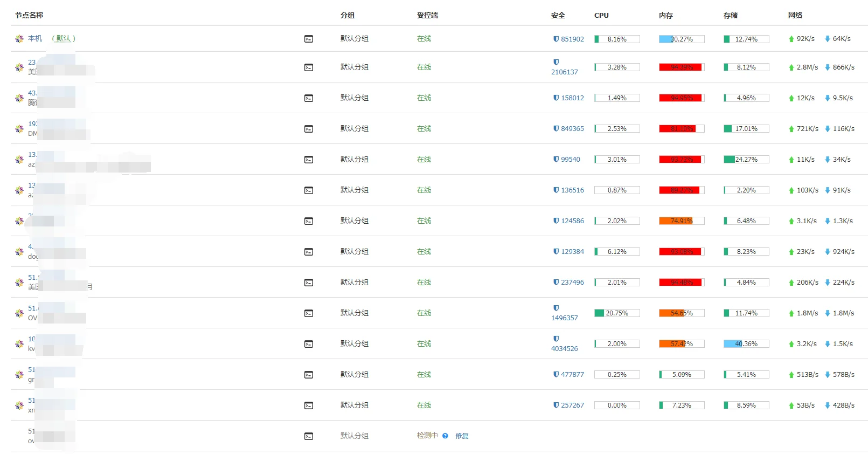Click the shield icon beside 477877
Screen dimensions: 868x454
[x=556, y=374]
